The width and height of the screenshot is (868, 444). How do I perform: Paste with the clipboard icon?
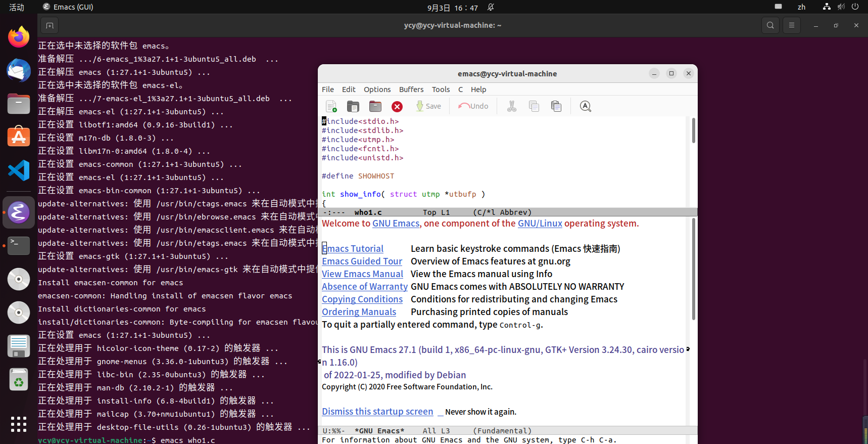[x=556, y=106]
